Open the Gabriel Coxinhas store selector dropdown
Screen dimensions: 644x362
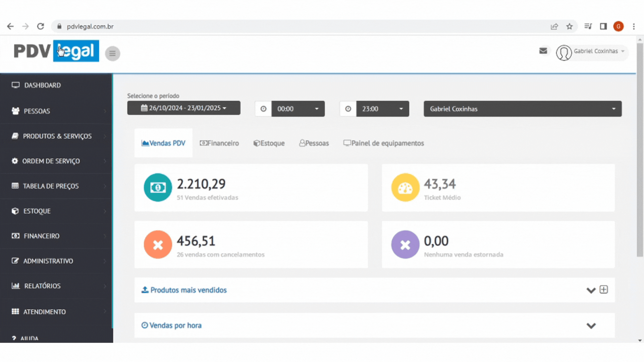point(522,109)
